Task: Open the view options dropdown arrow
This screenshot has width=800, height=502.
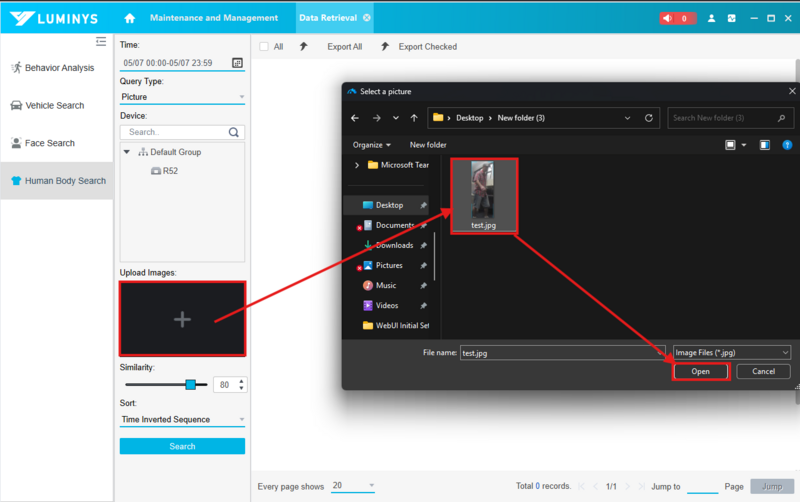Action: 744,145
